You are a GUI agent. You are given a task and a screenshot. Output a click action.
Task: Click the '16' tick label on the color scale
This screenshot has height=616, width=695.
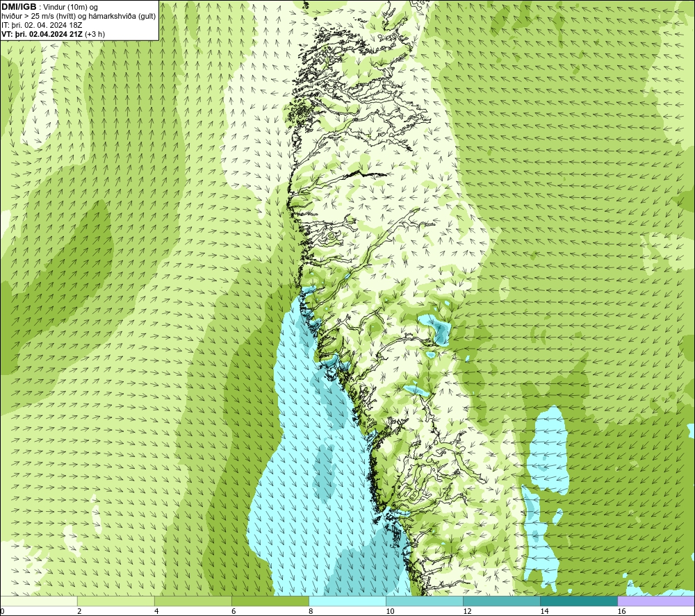[621, 611]
